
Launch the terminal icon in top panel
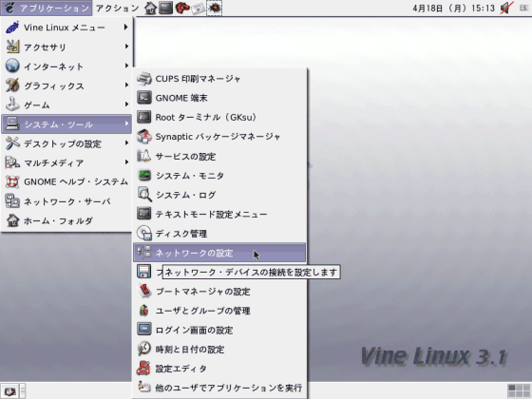point(166,8)
